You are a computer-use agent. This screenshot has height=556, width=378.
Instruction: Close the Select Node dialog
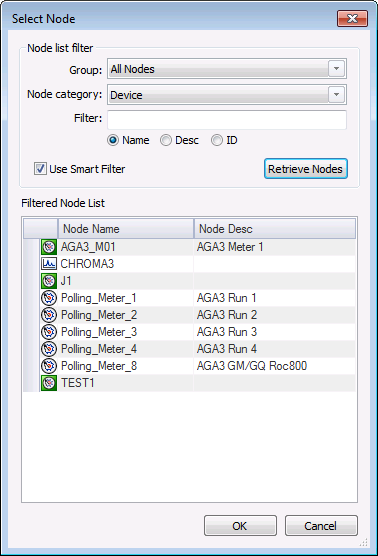coord(352,18)
